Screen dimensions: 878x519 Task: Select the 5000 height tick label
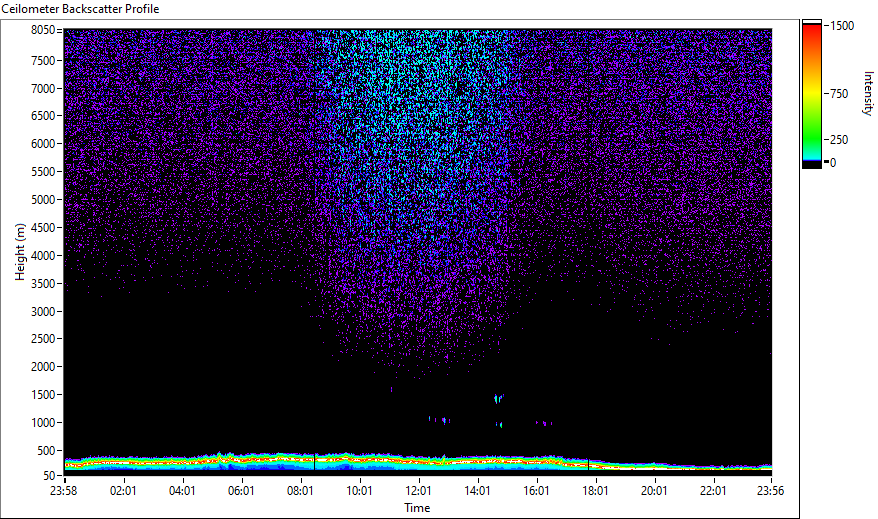pos(43,200)
